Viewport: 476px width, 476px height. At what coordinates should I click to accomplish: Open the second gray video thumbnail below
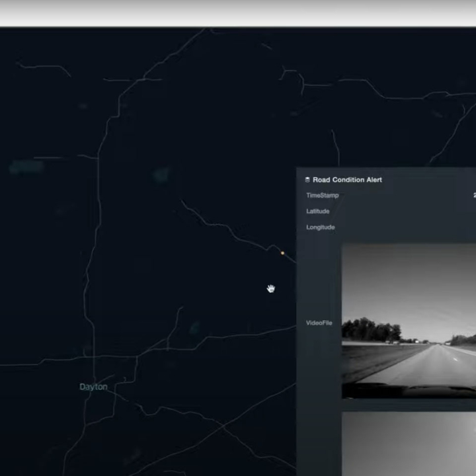pyautogui.click(x=409, y=444)
